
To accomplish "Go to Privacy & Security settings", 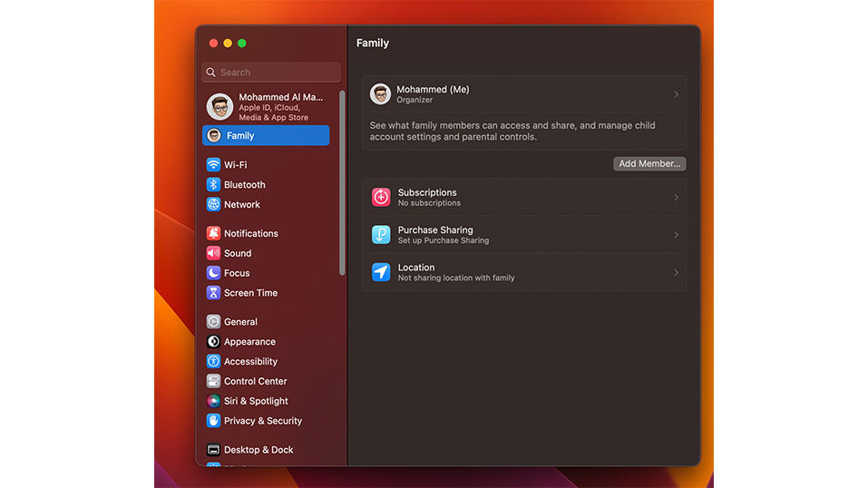I will click(262, 421).
